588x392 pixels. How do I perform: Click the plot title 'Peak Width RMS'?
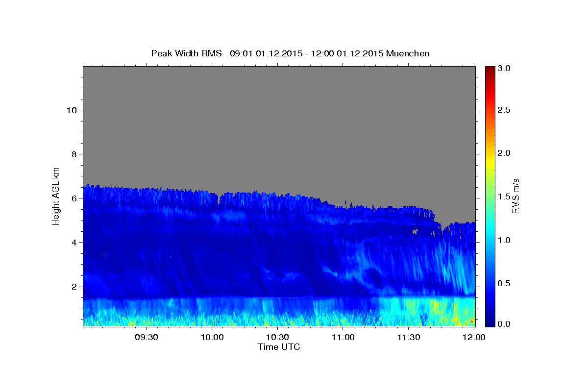tap(186, 53)
